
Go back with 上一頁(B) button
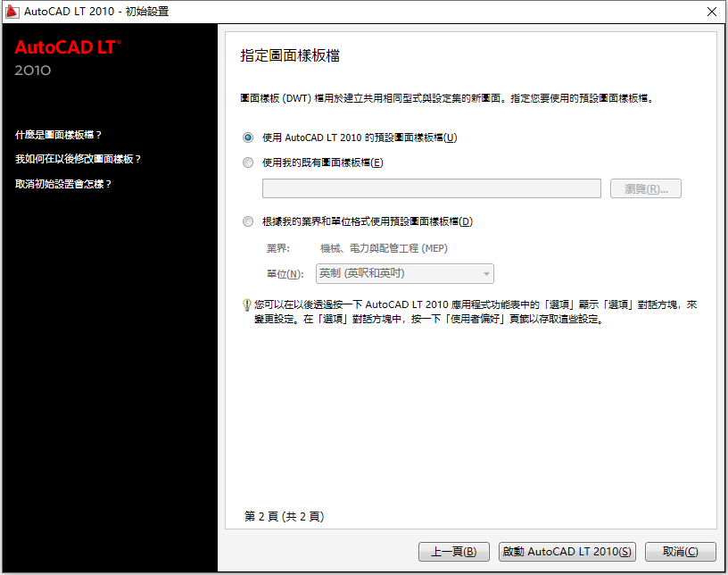[453, 552]
